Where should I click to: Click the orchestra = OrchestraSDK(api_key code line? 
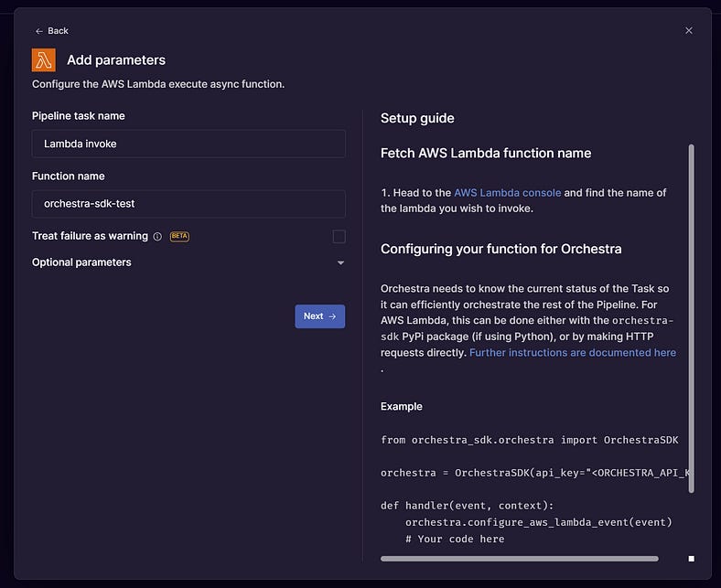click(535, 473)
